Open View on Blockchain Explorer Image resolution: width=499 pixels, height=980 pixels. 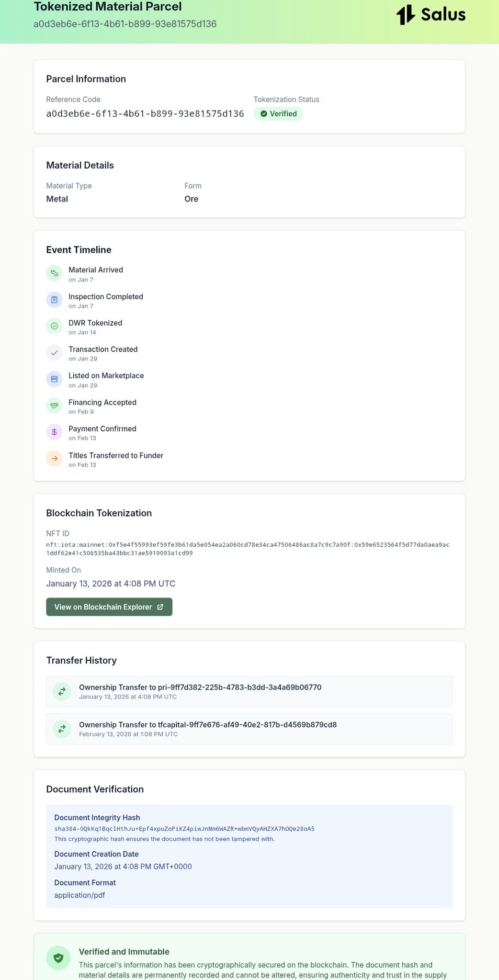pyautogui.click(x=103, y=607)
